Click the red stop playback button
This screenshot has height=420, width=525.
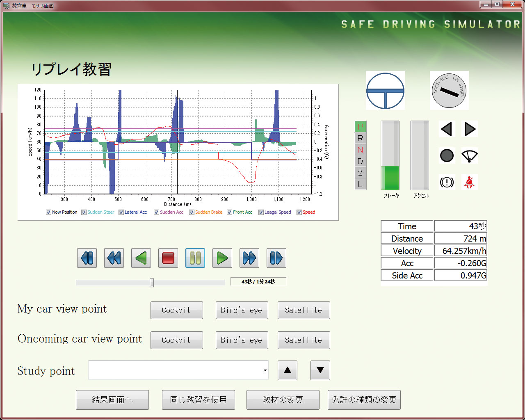[x=168, y=258]
